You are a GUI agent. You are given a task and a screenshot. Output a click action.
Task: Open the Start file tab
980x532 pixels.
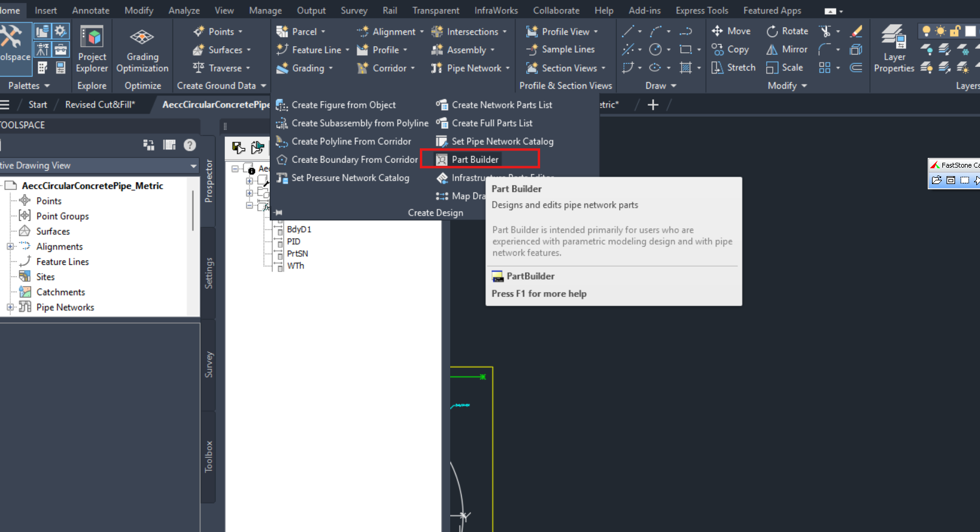pyautogui.click(x=38, y=104)
